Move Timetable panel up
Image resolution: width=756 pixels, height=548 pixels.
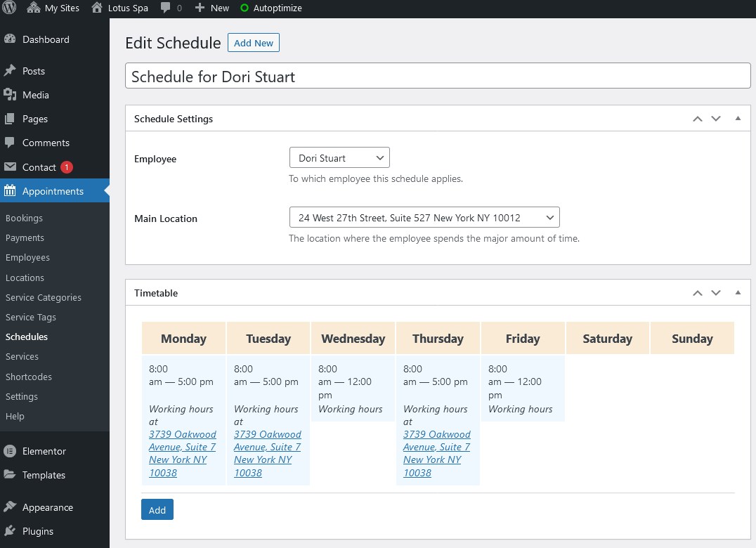pos(697,292)
